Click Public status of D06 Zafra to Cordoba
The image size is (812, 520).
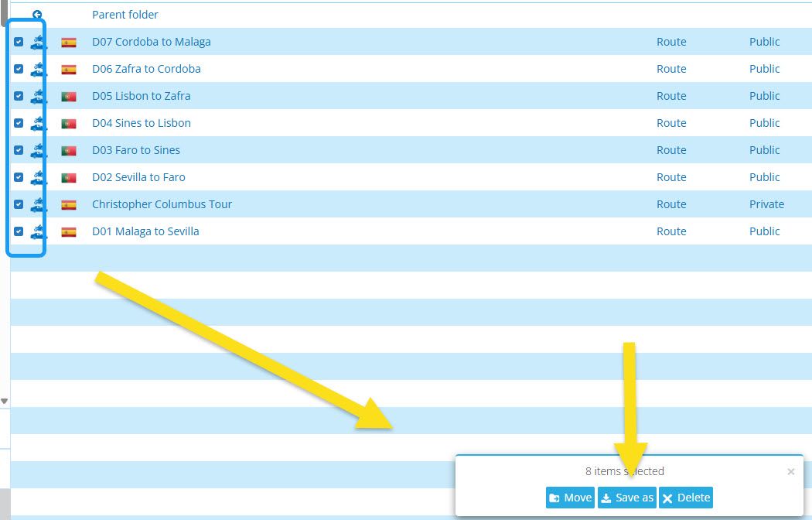point(764,69)
